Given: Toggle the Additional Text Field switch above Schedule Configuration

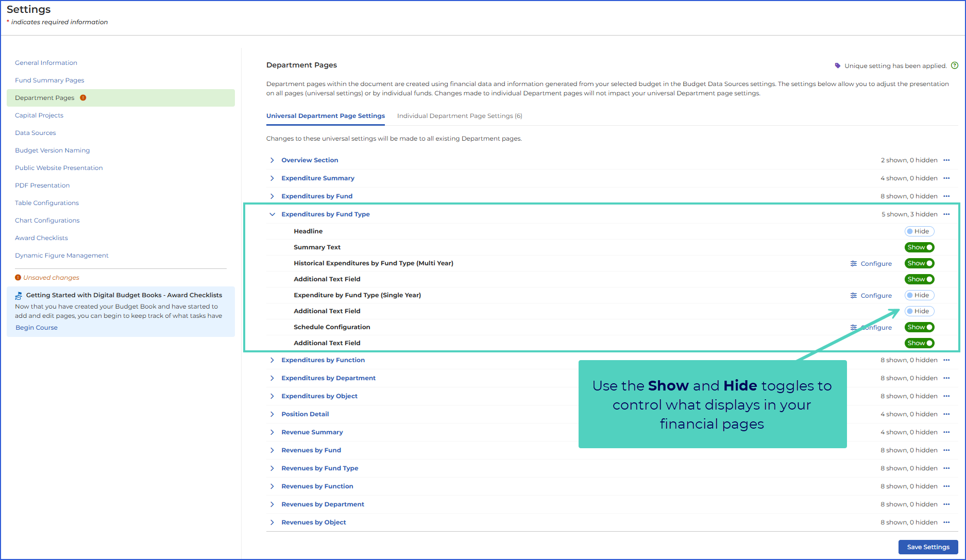Looking at the screenshot, I should [919, 311].
